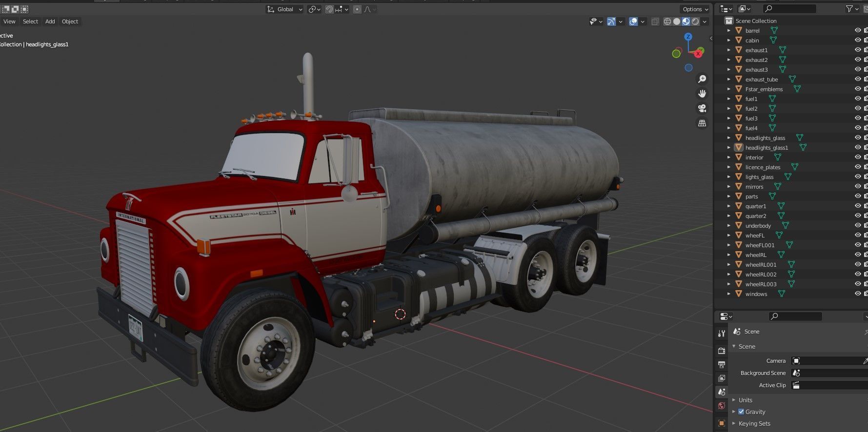Select wheelFL001 in the outliner
Screen dimensions: 868x432
pos(760,245)
